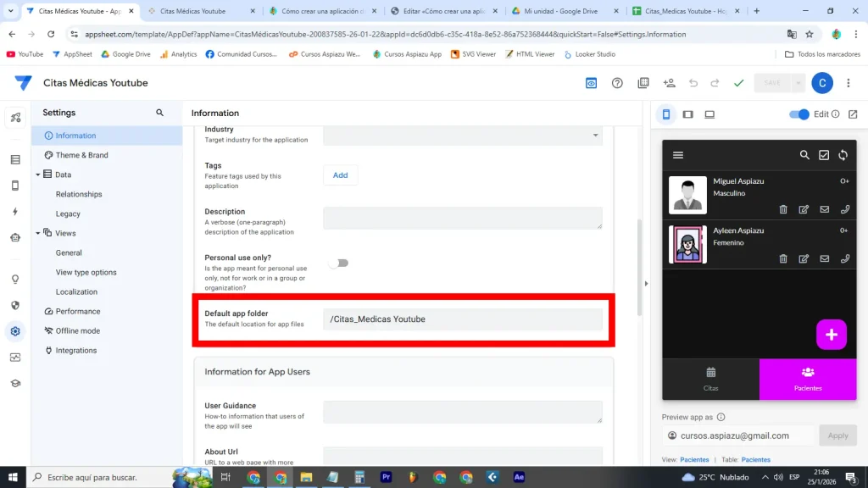Toggle the Personal use only switch
Screen dimensions: 868x488
(339, 263)
